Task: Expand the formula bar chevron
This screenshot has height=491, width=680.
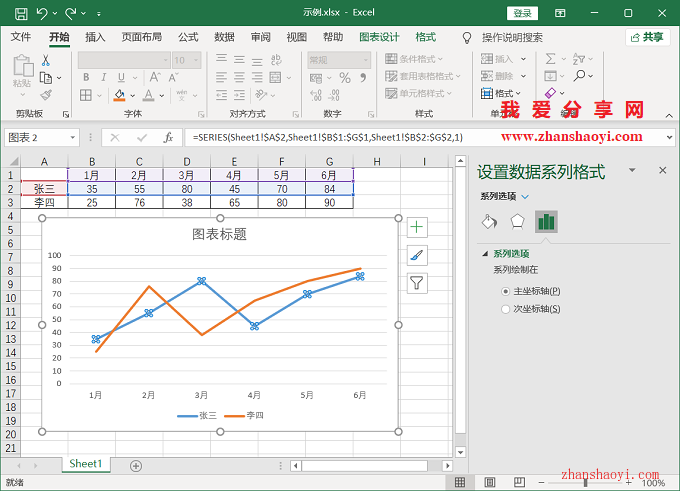Action: [x=669, y=137]
